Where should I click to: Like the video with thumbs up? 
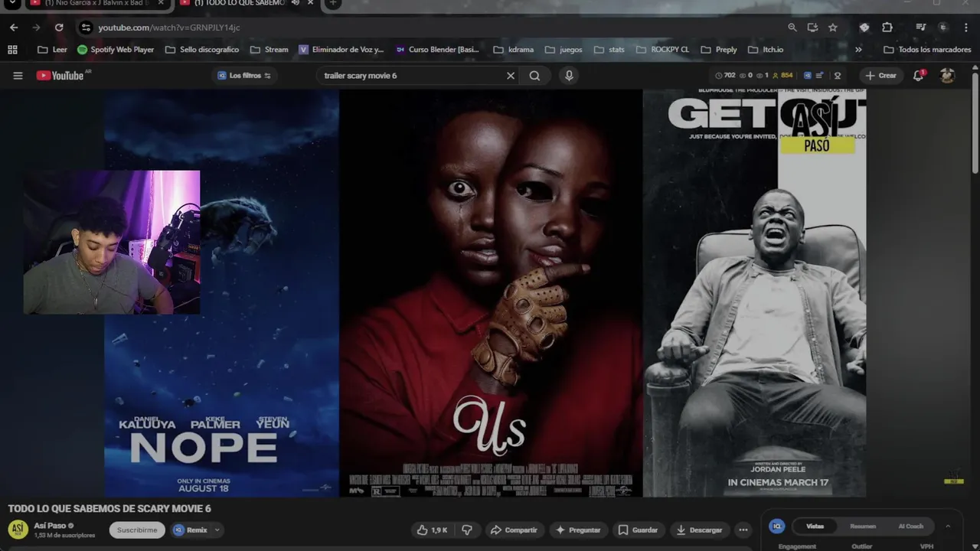431,530
